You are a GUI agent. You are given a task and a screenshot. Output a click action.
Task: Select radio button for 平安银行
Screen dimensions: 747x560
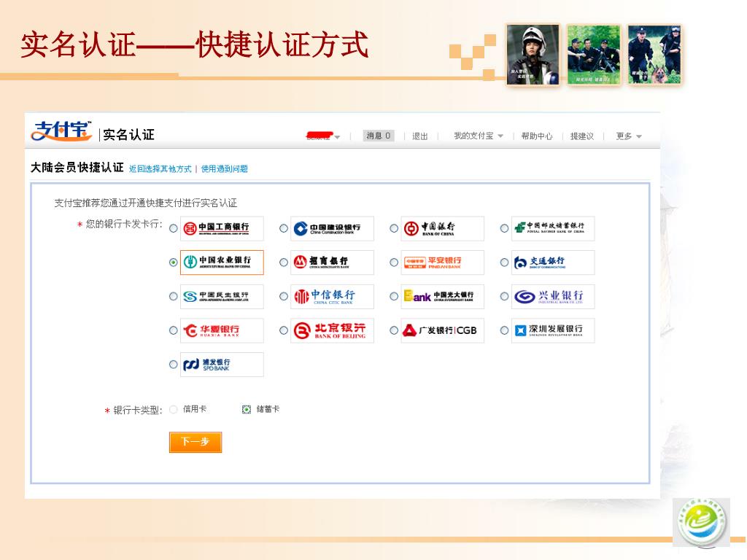point(394,262)
